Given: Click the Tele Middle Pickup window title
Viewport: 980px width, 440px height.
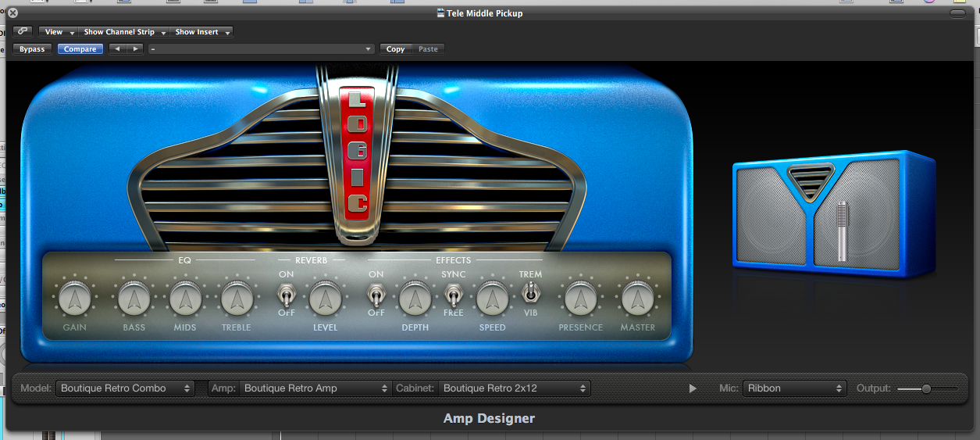Looking at the screenshot, I should [484, 13].
